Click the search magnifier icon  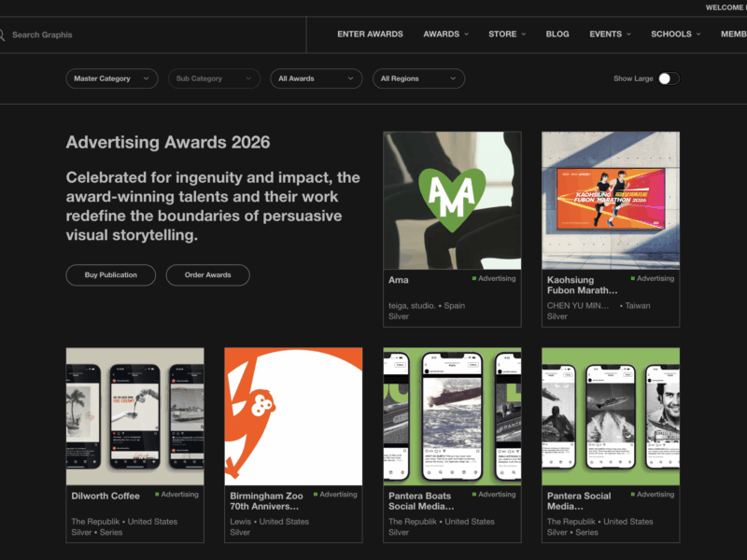tap(3, 35)
